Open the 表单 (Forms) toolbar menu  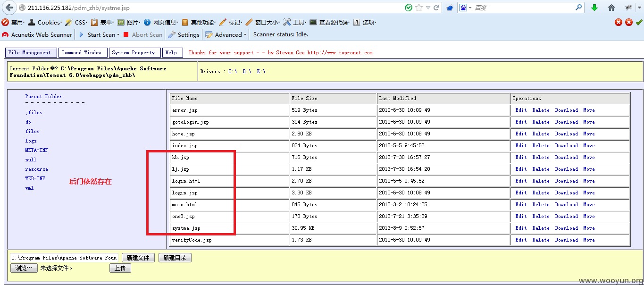tap(103, 22)
